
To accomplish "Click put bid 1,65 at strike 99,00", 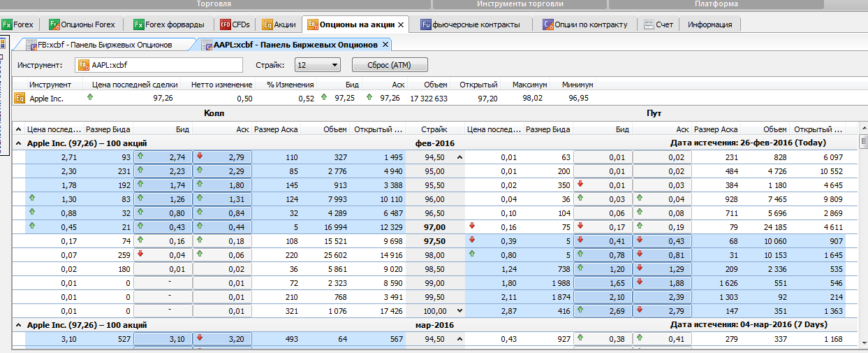I will [603, 283].
